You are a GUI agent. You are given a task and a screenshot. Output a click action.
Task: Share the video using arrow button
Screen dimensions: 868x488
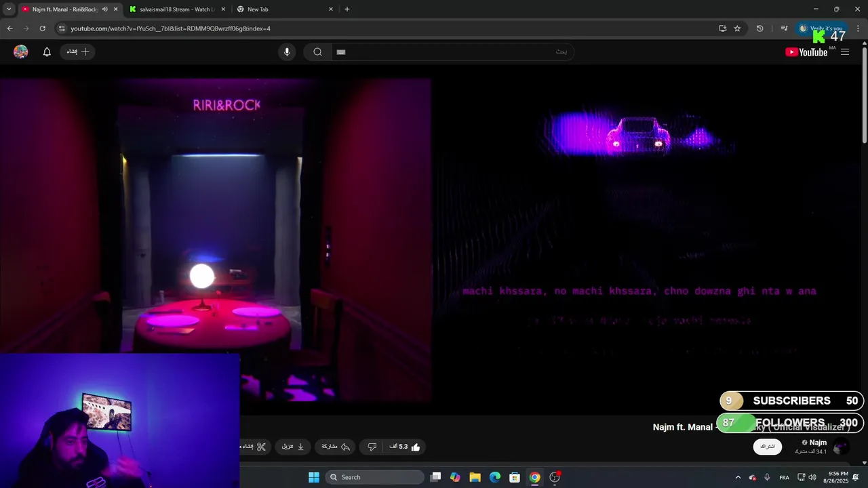(336, 447)
